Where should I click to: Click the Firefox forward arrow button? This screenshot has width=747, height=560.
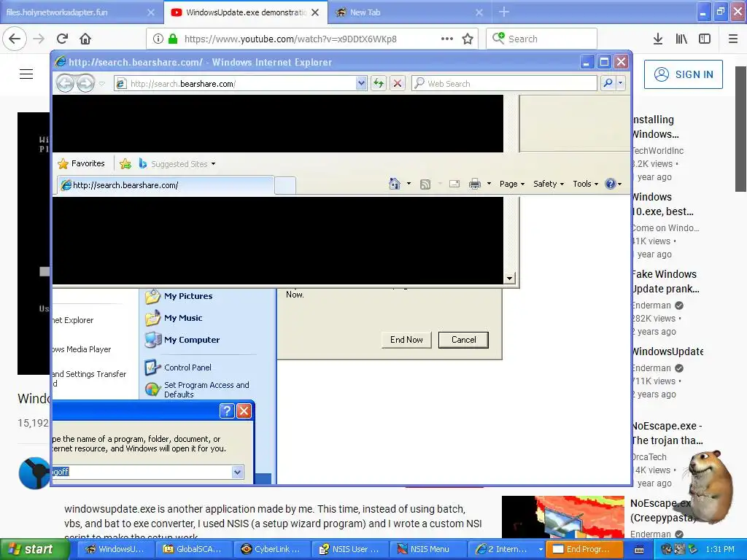point(39,39)
